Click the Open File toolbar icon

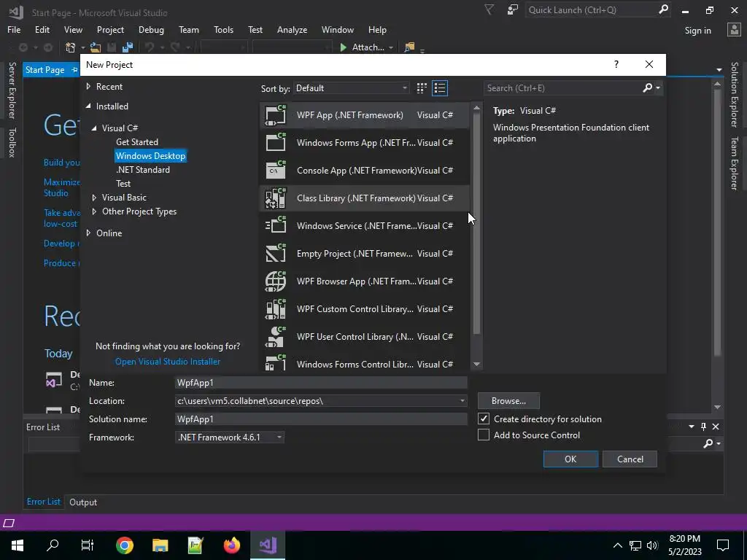tap(96, 47)
